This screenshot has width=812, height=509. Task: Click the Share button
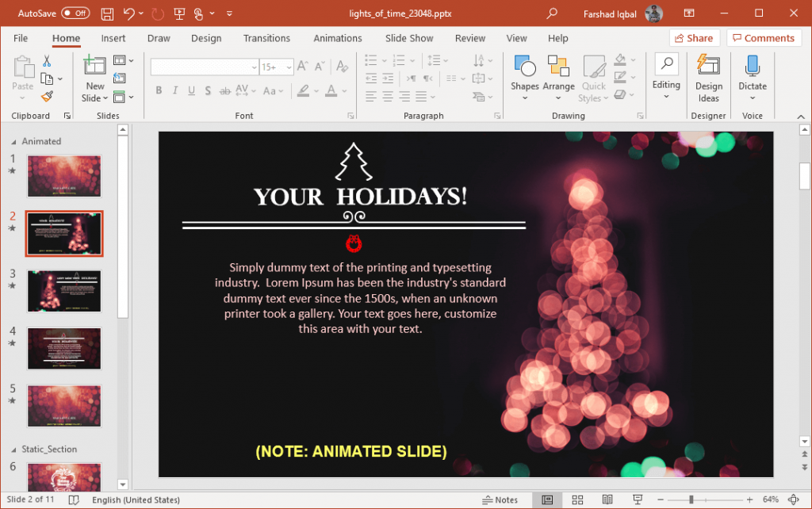pos(694,37)
